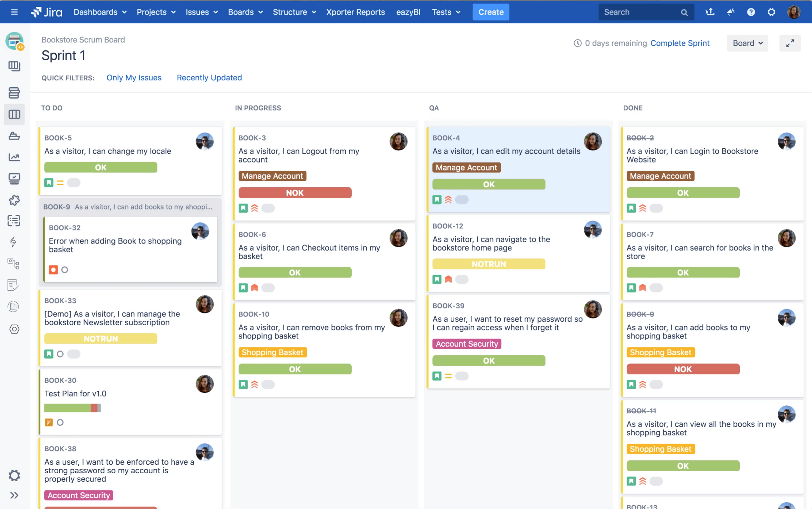Click the assignee avatar on the BOOK-3 card

pos(398,141)
